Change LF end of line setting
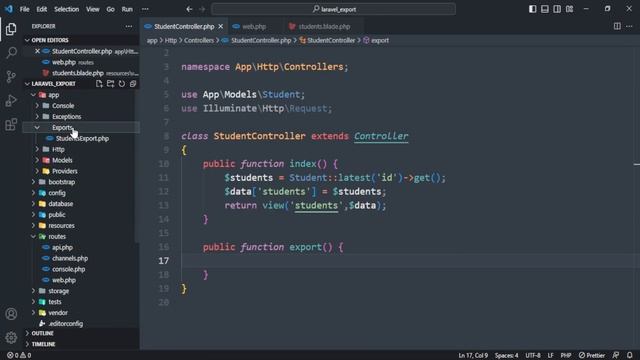 tap(550, 355)
